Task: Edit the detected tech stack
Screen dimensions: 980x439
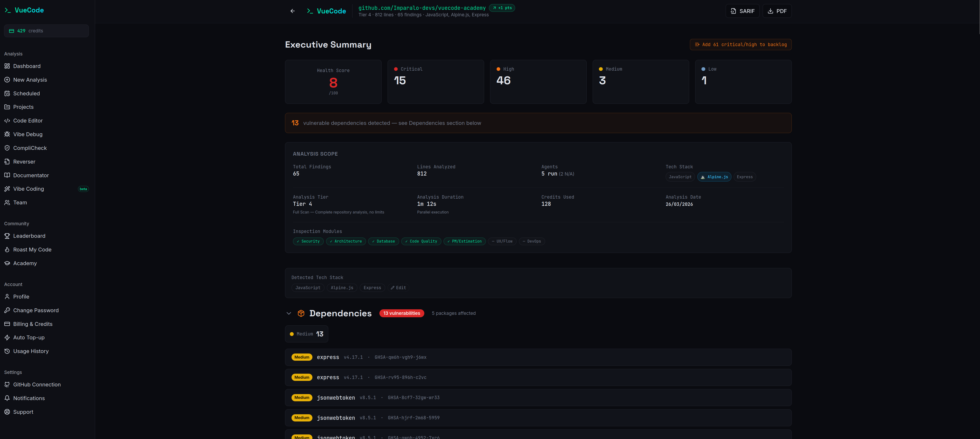Action: tap(398, 288)
